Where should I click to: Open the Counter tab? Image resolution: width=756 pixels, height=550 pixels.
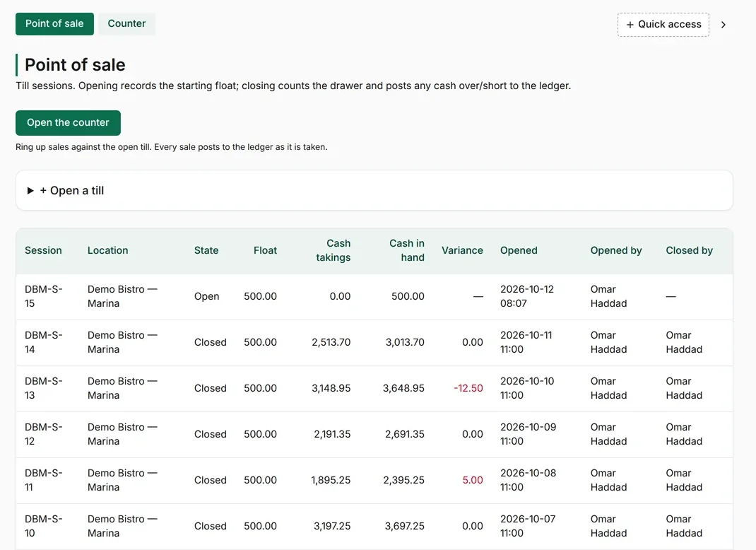pos(126,23)
